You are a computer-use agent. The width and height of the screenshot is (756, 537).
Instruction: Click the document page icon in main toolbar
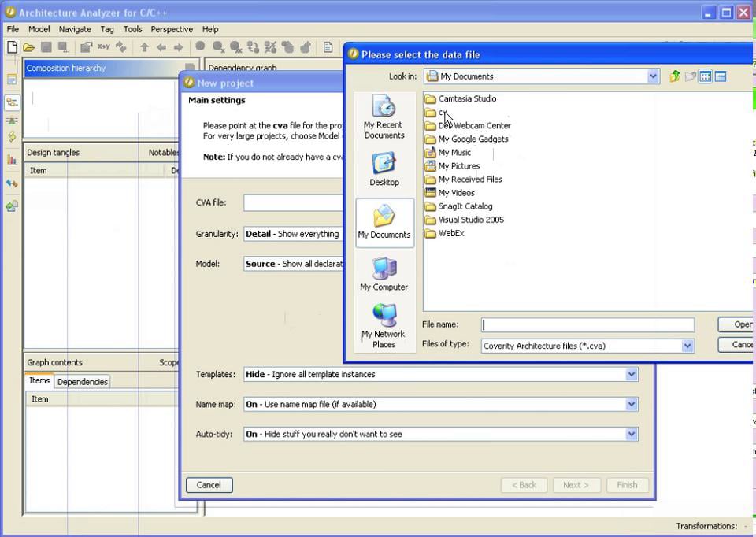(328, 46)
